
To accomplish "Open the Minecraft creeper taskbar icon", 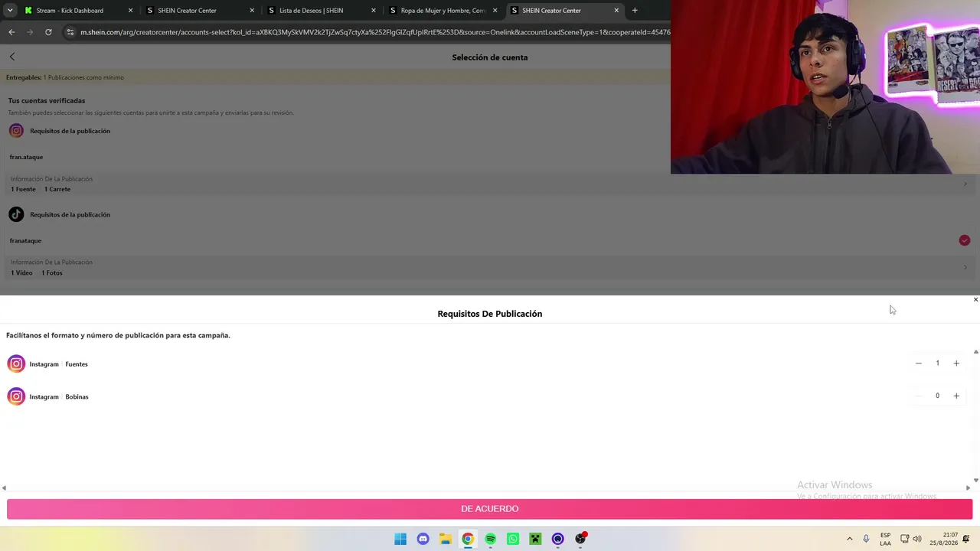I will (535, 539).
